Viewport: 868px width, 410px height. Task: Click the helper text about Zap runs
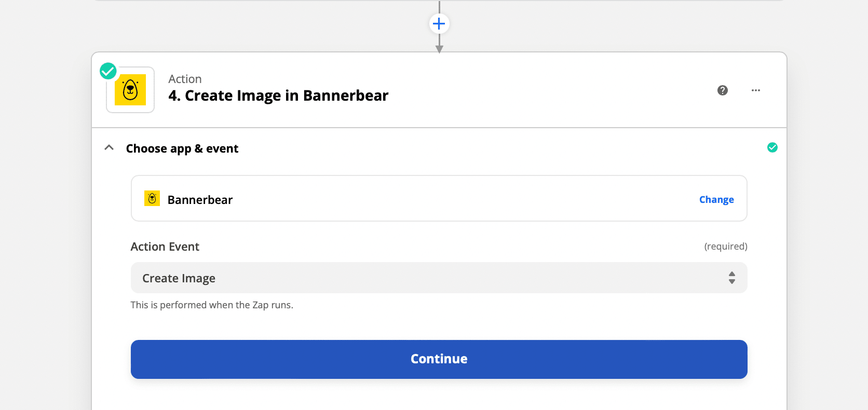click(212, 305)
